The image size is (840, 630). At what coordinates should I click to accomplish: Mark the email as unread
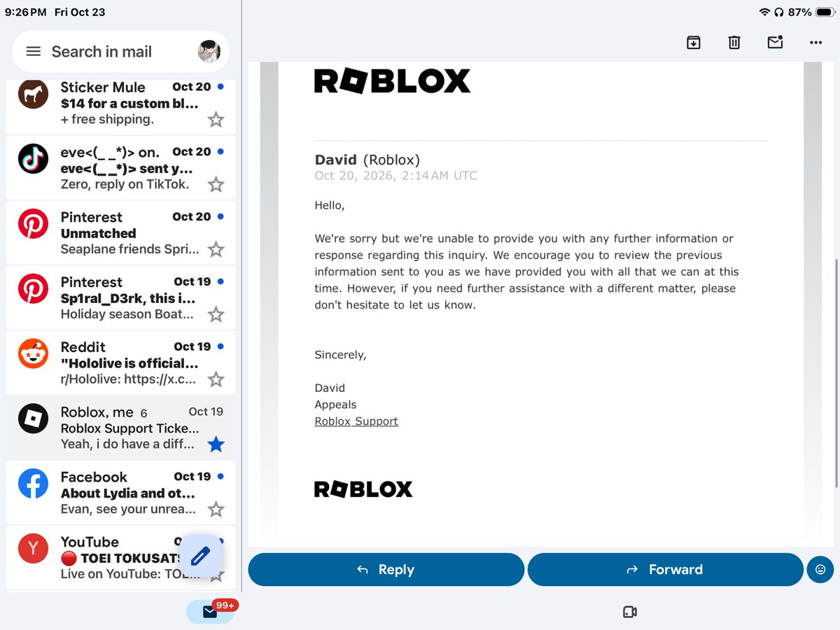pyautogui.click(x=775, y=42)
